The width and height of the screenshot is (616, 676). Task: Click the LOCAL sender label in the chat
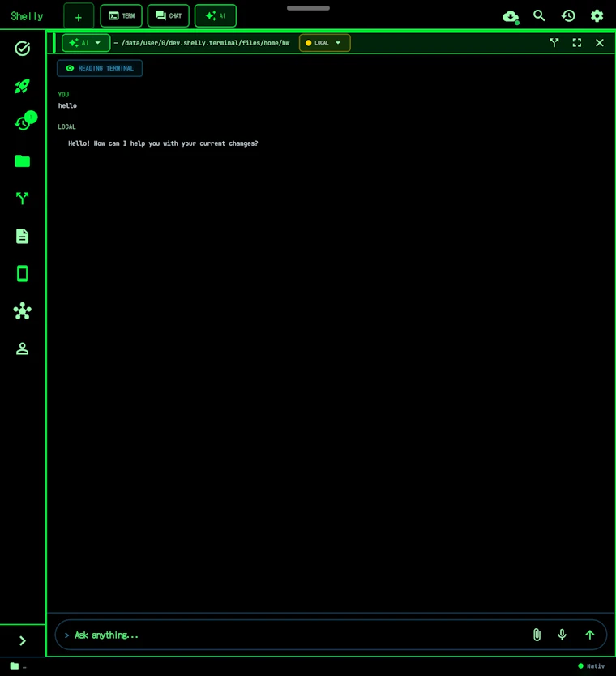pos(66,126)
